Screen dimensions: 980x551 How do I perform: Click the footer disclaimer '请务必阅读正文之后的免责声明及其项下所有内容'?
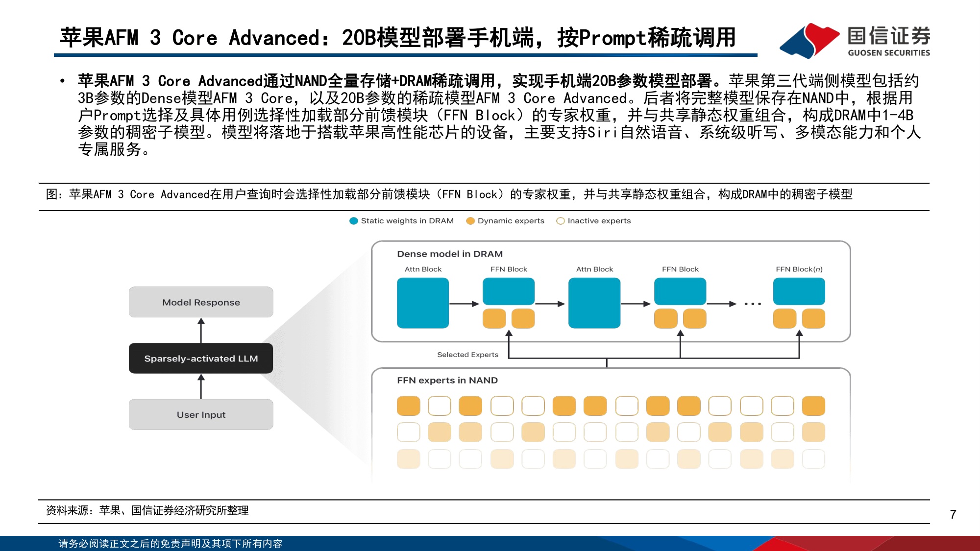[171, 544]
